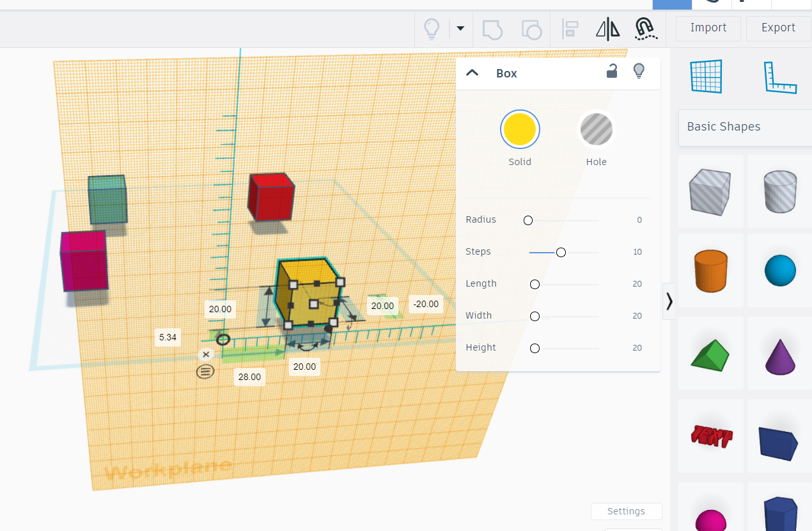The height and width of the screenshot is (531, 812).
Task: Select the magenta box on the workplane
Action: click(x=84, y=260)
